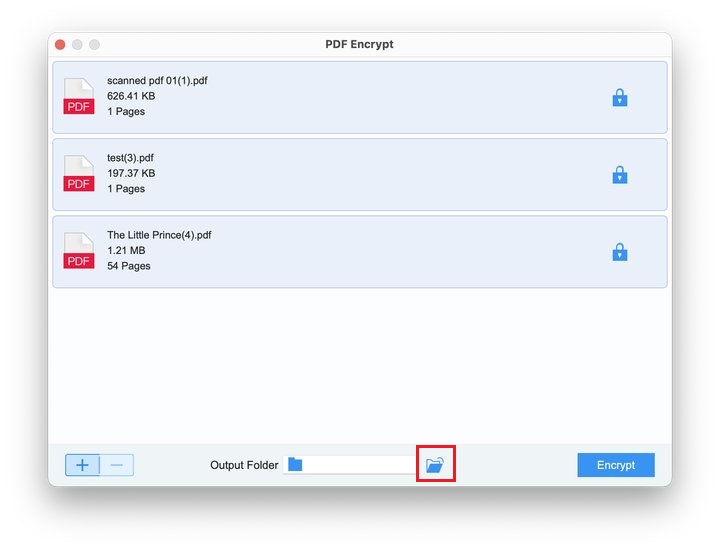
Task: Click the 1 Pages text under test(3).pdf
Action: point(126,189)
